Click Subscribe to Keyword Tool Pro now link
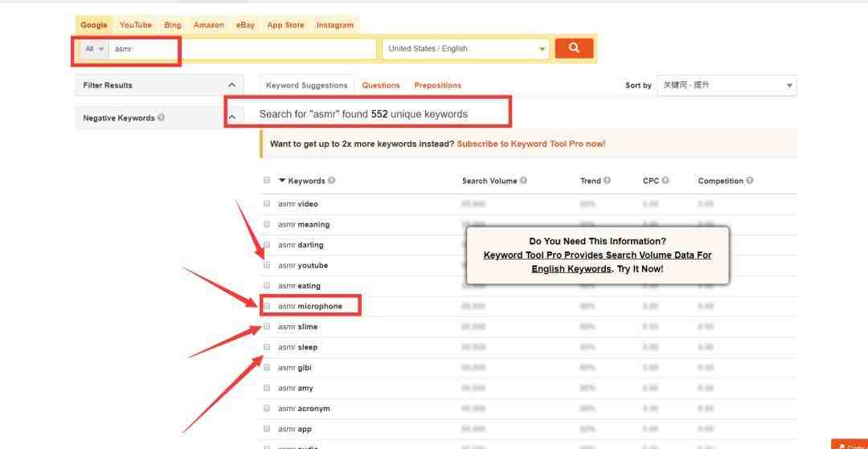Screen dimensions: 868x449 click(531, 144)
